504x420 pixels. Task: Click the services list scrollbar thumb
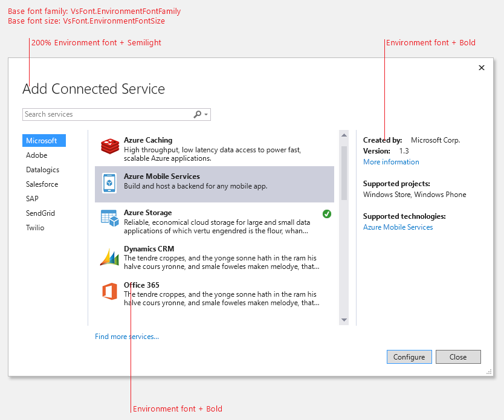tap(344, 172)
